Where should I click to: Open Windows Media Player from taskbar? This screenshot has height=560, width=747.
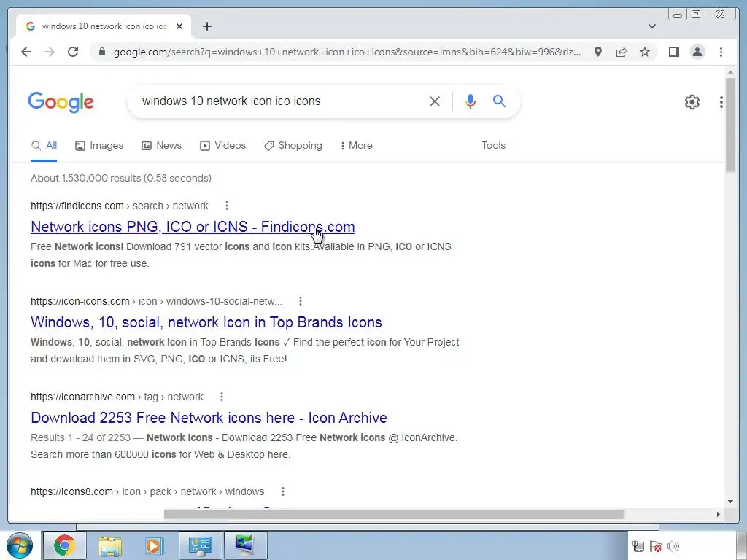[155, 545]
